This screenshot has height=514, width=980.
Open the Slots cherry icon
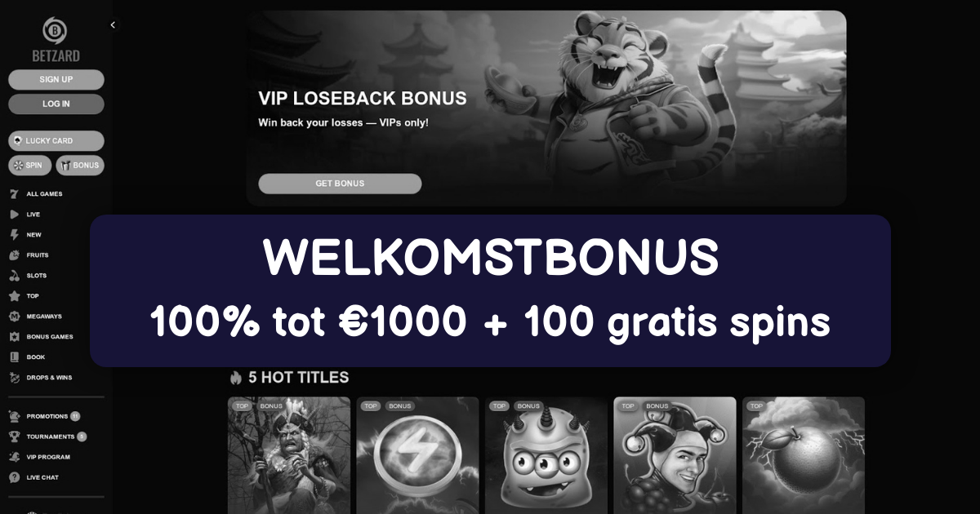[14, 276]
